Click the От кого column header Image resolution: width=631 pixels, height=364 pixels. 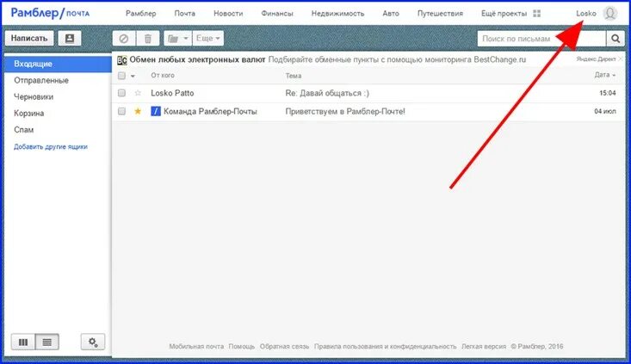[163, 75]
